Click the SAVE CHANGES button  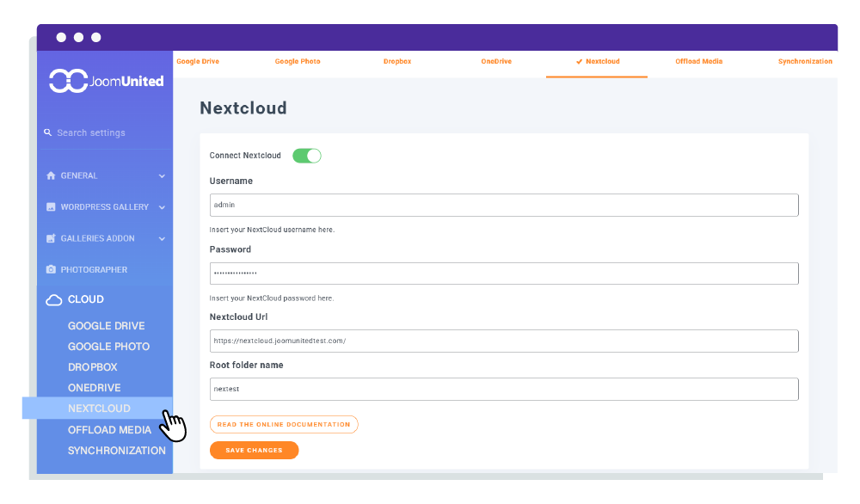tap(254, 450)
